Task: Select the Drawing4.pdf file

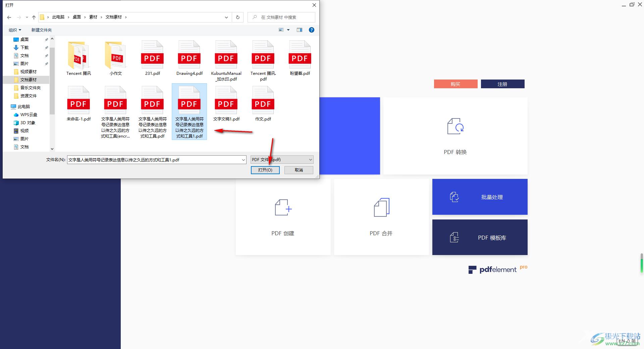Action: pos(189,58)
